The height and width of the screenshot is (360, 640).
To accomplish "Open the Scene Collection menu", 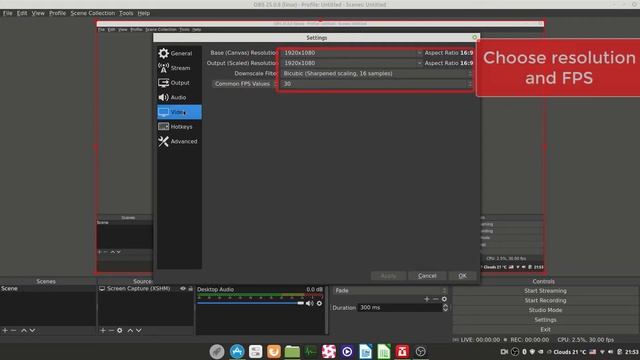I will pyautogui.click(x=93, y=13).
